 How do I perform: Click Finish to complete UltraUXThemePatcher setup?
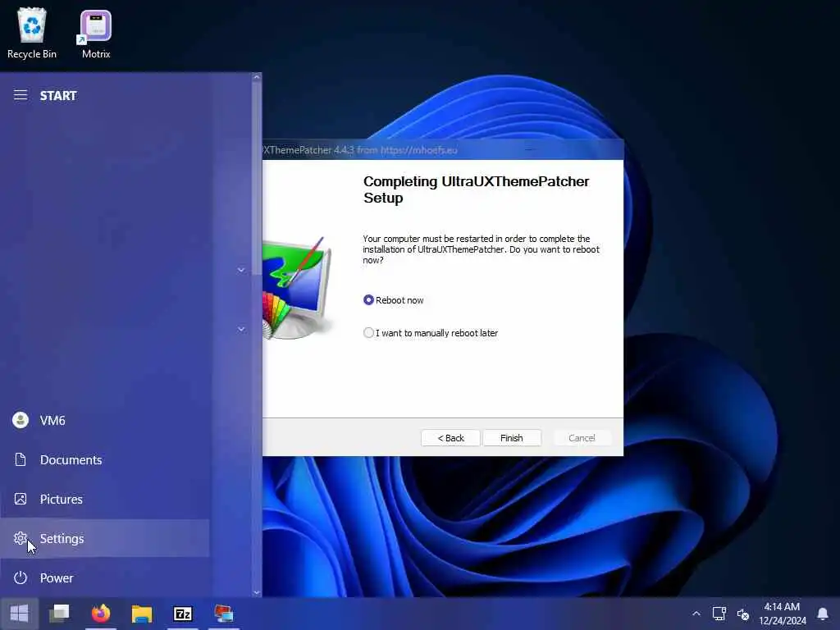pyautogui.click(x=512, y=438)
